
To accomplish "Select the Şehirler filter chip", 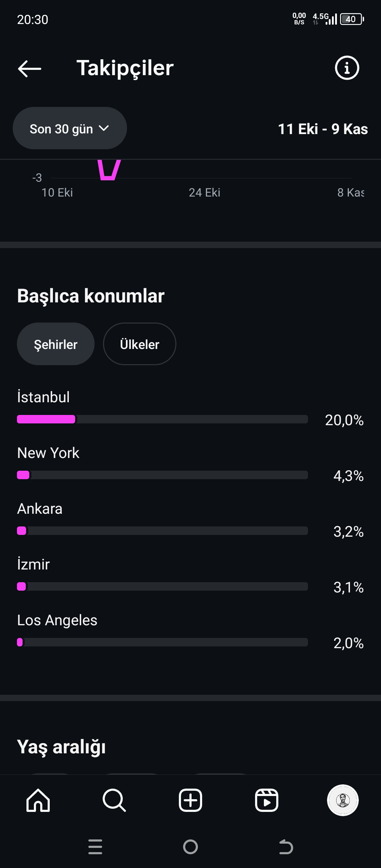I will [56, 344].
